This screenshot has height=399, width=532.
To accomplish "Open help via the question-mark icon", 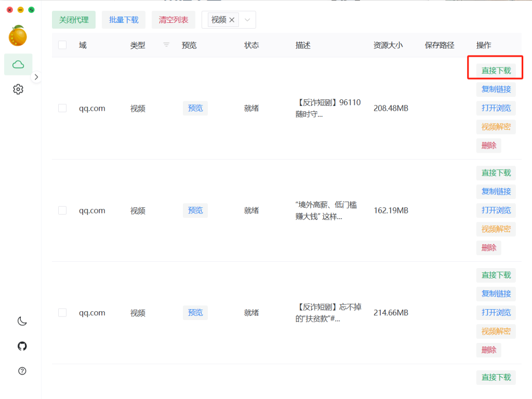I will pos(22,371).
